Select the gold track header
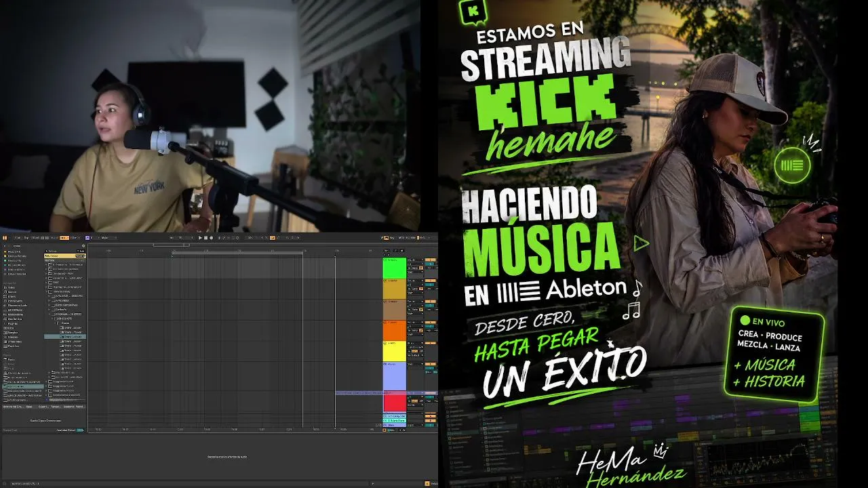 pyautogui.click(x=395, y=289)
